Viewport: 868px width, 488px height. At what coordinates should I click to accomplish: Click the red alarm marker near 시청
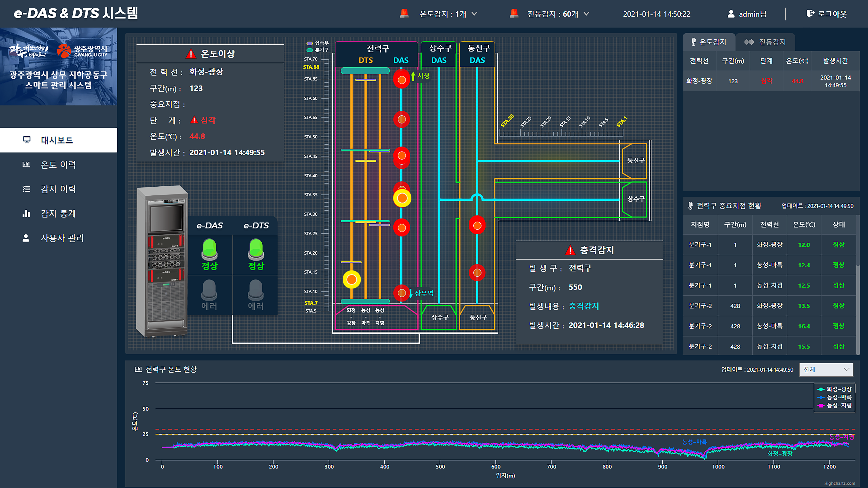click(401, 80)
